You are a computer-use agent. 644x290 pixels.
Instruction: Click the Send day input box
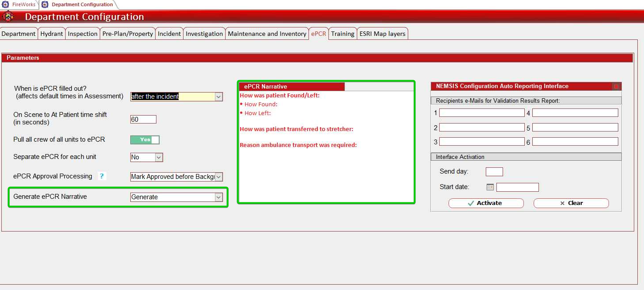[494, 172]
